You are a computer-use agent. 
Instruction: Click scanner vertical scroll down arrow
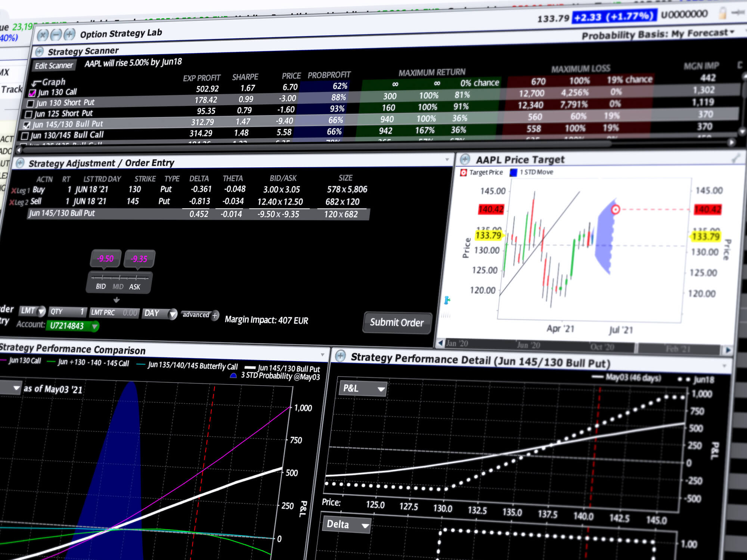tap(742, 132)
